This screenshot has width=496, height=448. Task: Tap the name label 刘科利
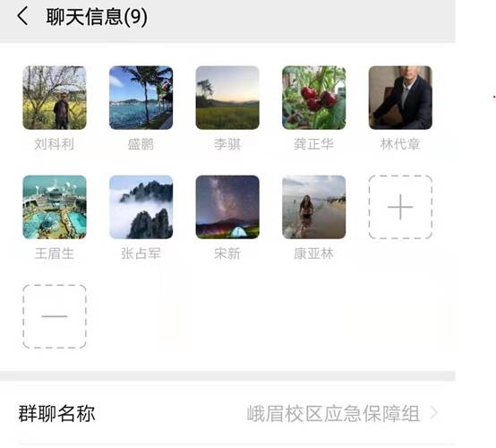[55, 144]
